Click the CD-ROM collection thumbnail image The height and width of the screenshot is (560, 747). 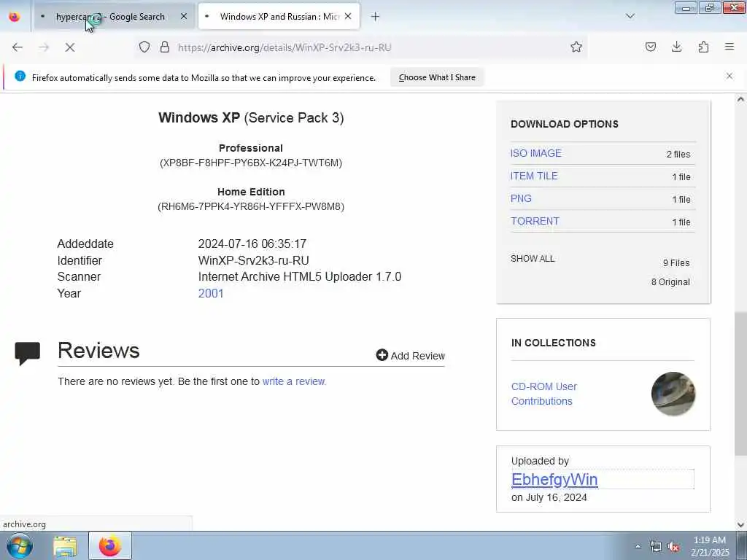point(673,394)
